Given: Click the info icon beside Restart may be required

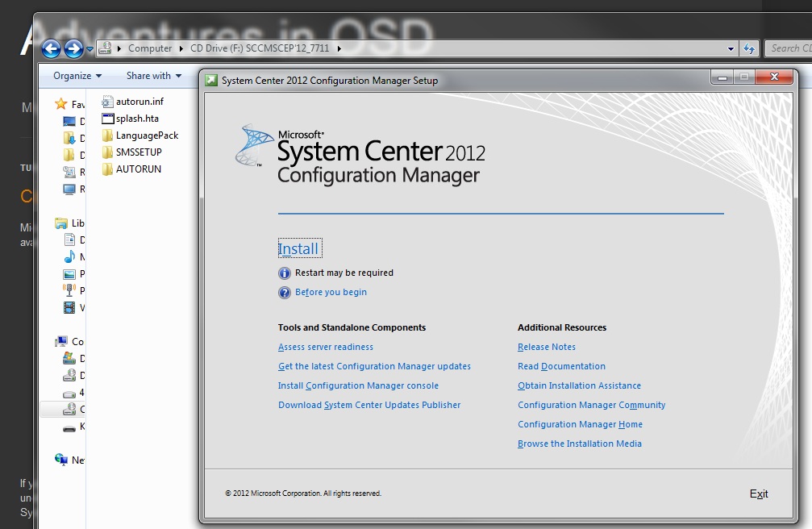Looking at the screenshot, I should (285, 273).
